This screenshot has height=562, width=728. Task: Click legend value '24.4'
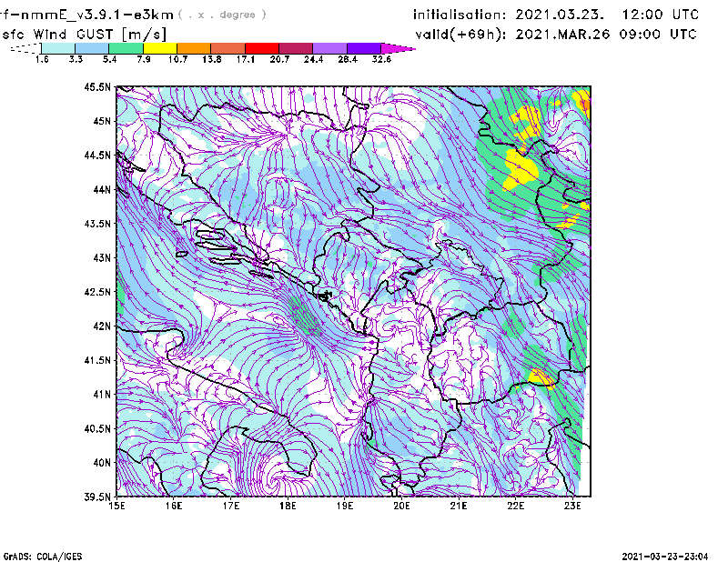pyautogui.click(x=313, y=59)
